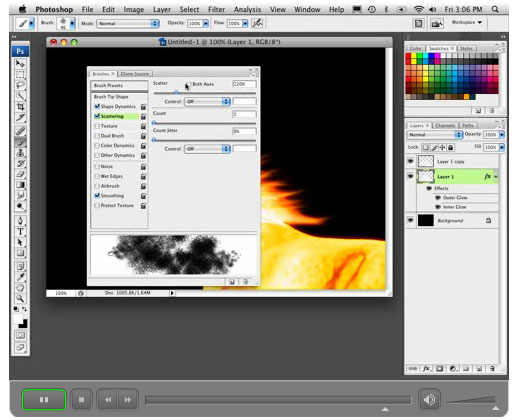This screenshot has width=524, height=420.
Task: Delete layer with trash icon
Action: click(492, 369)
